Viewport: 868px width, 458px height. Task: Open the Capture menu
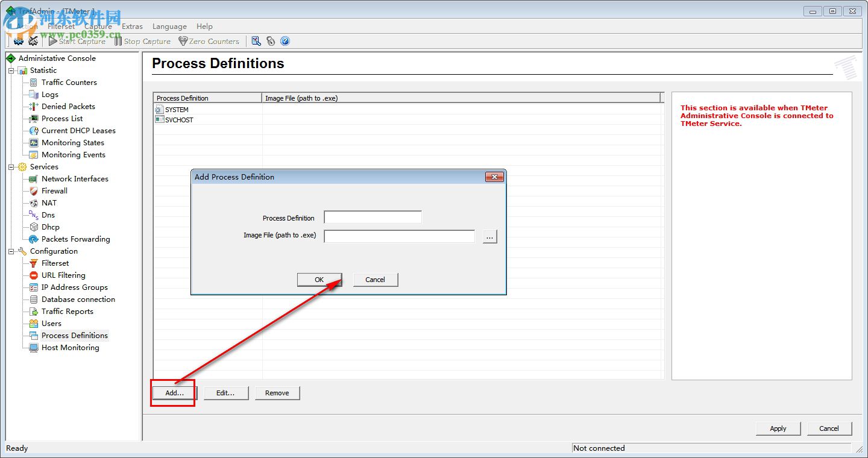click(98, 27)
